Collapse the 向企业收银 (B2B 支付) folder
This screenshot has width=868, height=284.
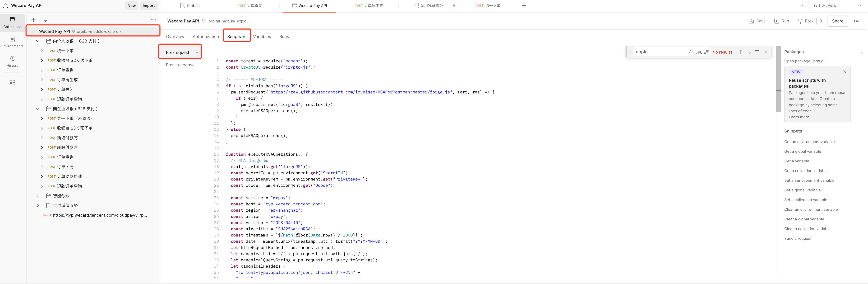click(38, 109)
